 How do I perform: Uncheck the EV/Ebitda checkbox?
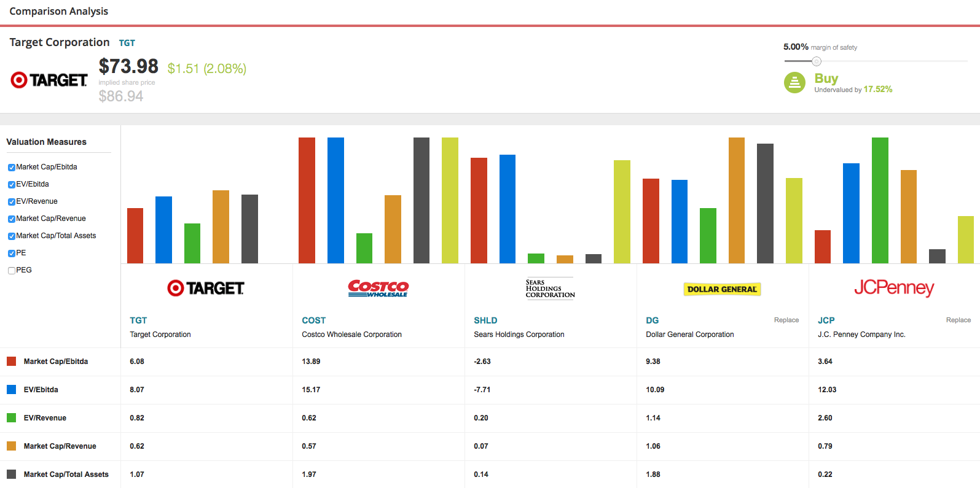click(x=12, y=185)
